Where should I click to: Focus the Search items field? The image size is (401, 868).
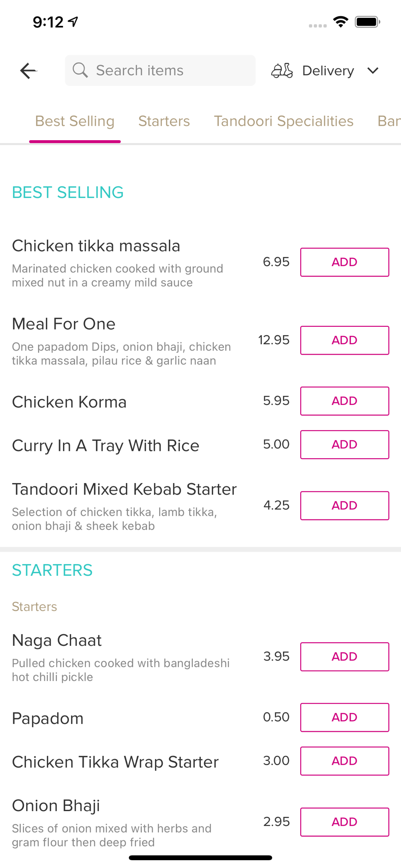coord(169,70)
